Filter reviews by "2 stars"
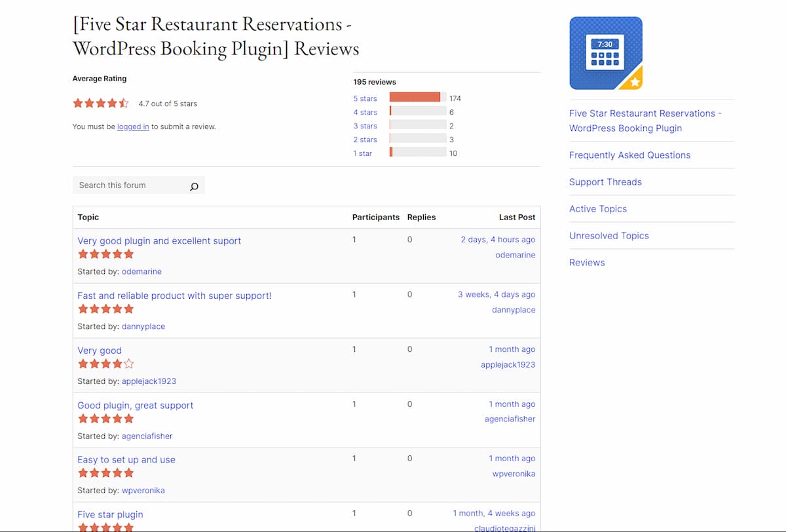 coord(365,140)
